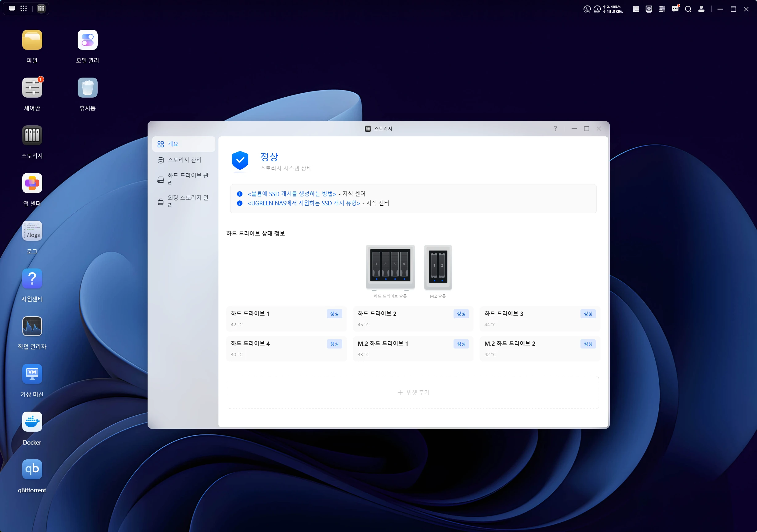Image resolution: width=757 pixels, height=532 pixels.
Task: Open the app grid launcher icon
Action: [x=23, y=9]
